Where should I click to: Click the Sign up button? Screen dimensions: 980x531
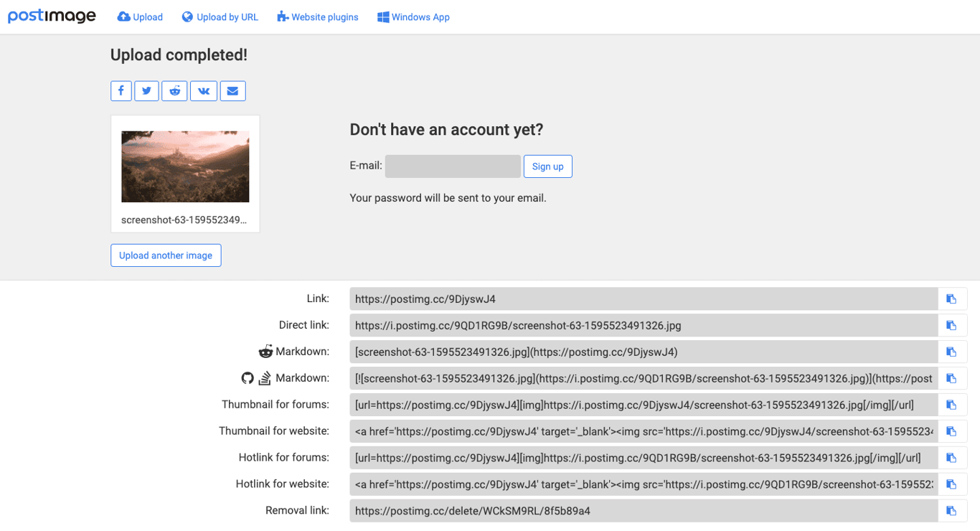tap(547, 166)
